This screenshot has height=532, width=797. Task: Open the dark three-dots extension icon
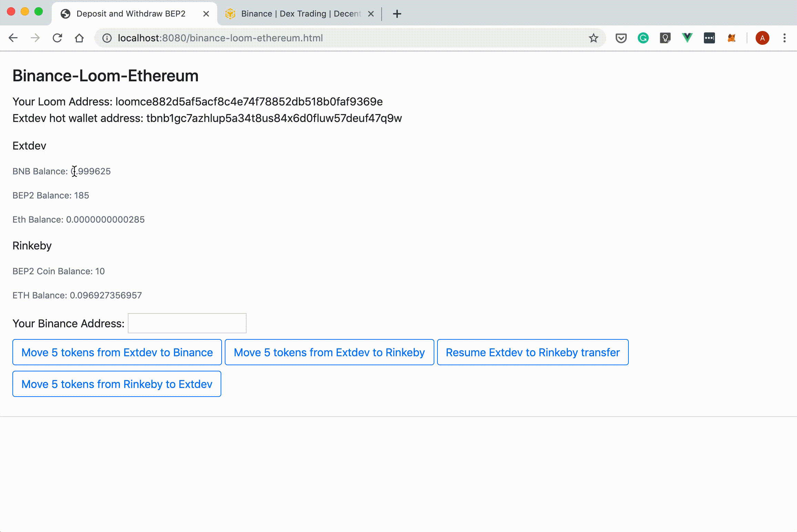tap(709, 38)
